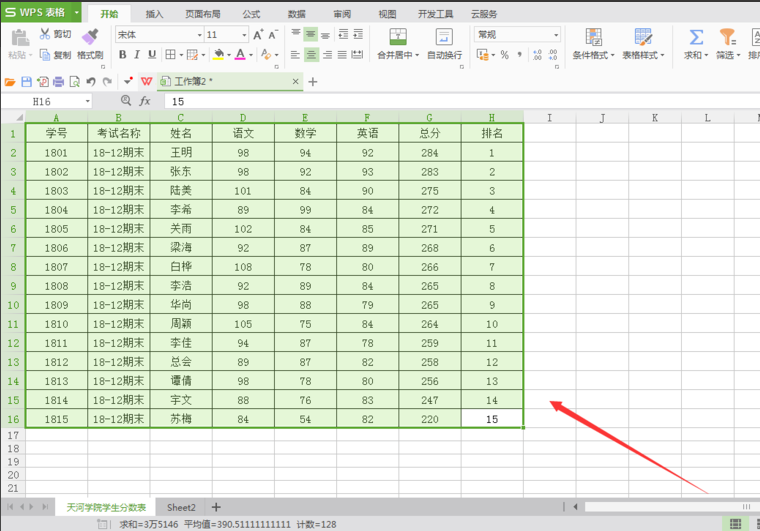Click the AutoSum (求和) sigma icon
The width and height of the screenshot is (760, 531).
[x=696, y=37]
